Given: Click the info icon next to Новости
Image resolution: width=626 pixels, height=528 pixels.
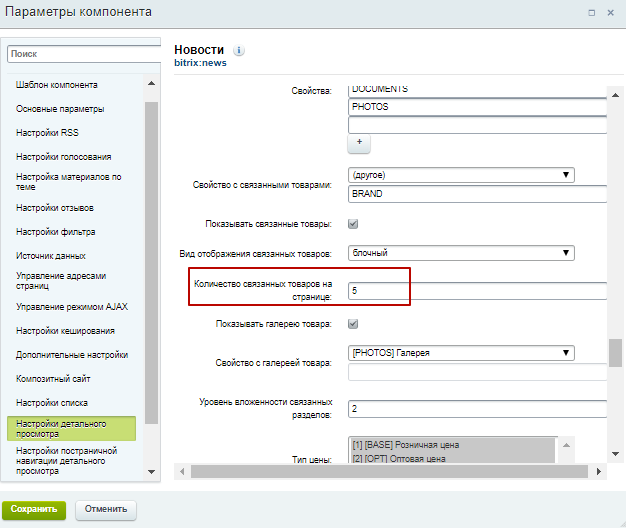Looking at the screenshot, I should [x=239, y=50].
